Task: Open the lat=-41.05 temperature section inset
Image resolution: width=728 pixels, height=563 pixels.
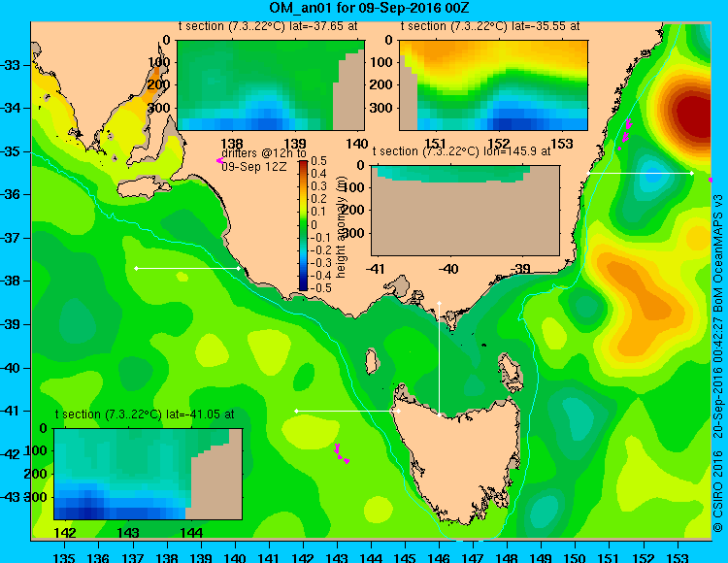Action: pyautogui.click(x=149, y=474)
